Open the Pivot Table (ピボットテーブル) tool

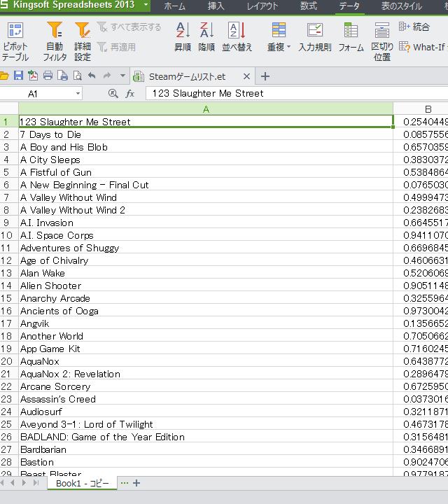tap(15, 41)
